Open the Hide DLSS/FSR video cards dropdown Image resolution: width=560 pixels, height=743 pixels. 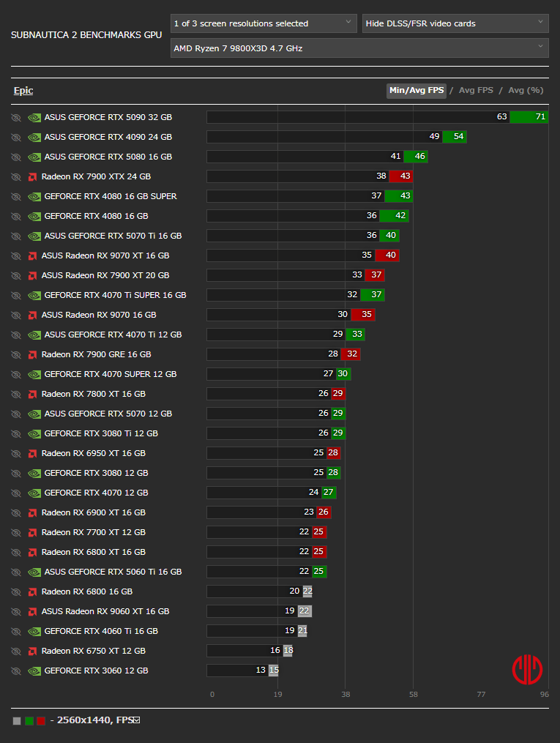click(455, 23)
